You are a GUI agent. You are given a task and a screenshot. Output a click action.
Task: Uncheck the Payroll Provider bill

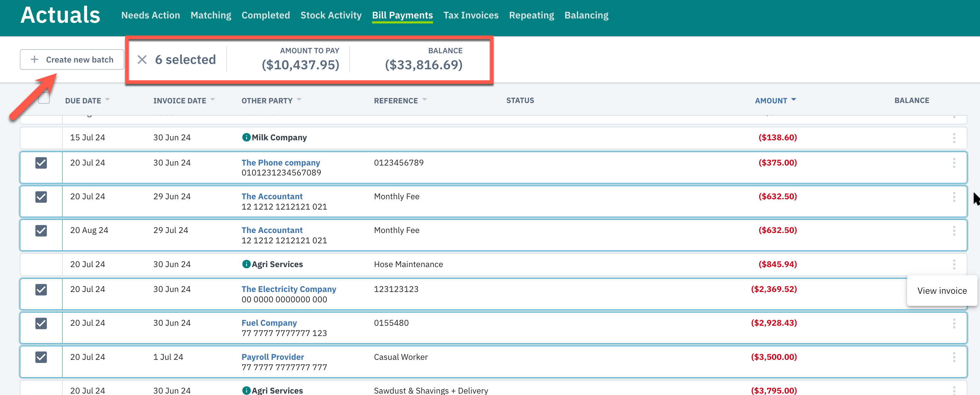(x=41, y=357)
